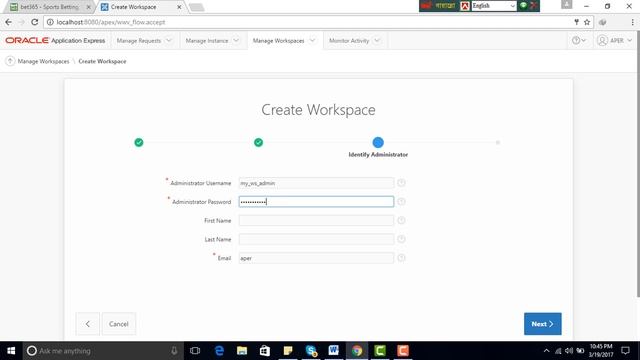Screen dimensions: 640x360
Task: Click the page vertical scrollbar
Action: click(638, 163)
